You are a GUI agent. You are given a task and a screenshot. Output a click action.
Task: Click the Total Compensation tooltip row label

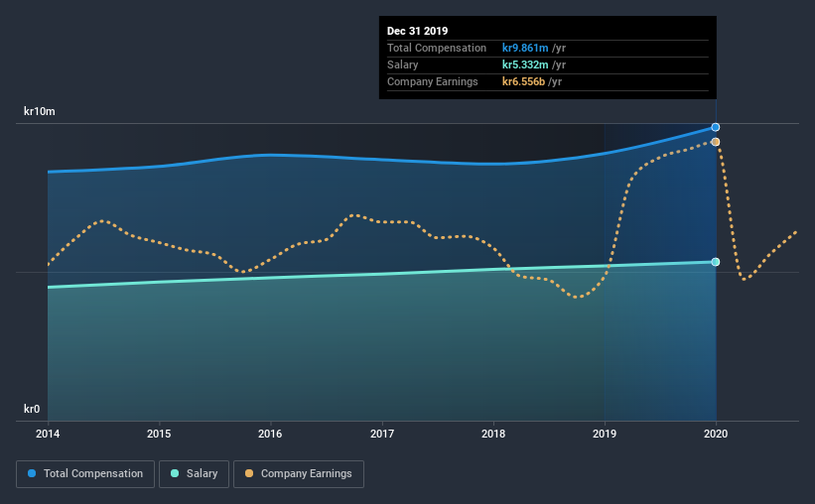click(437, 48)
